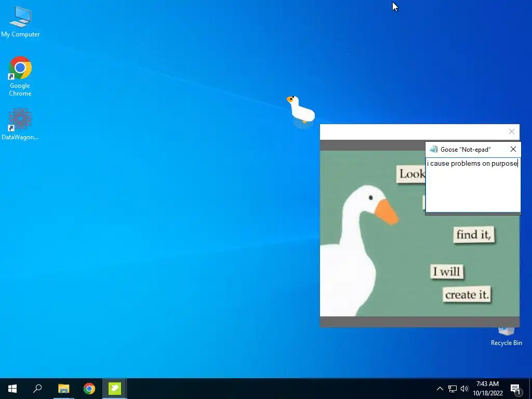Close the Goose "Not-epad" window
The image size is (532, 399).
click(513, 149)
